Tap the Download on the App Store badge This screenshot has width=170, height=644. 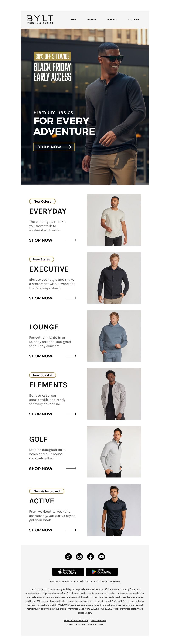[68, 572]
